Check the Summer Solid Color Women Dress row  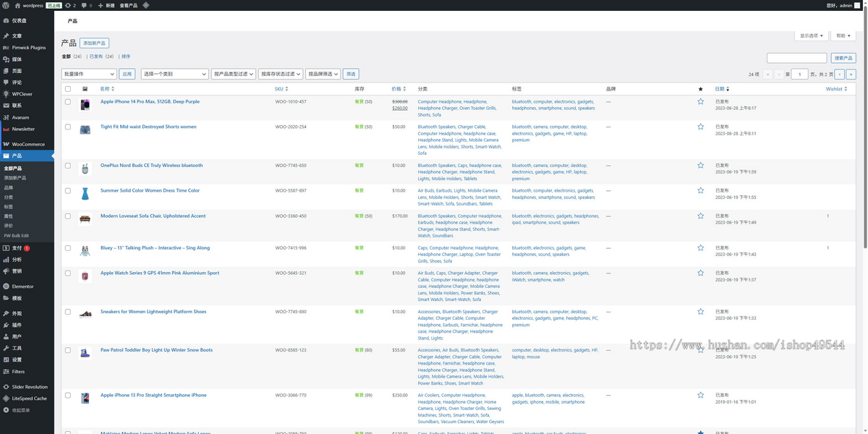68,191
